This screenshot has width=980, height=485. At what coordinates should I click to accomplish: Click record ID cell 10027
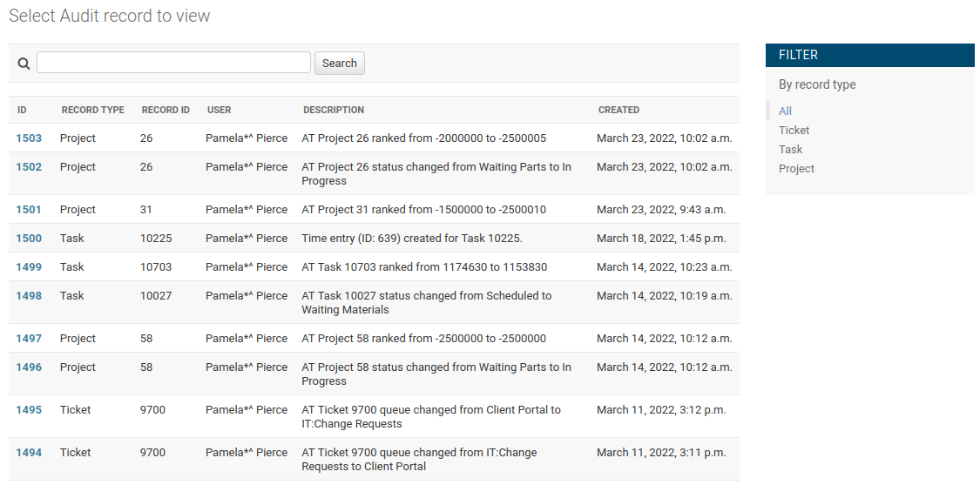tap(156, 296)
